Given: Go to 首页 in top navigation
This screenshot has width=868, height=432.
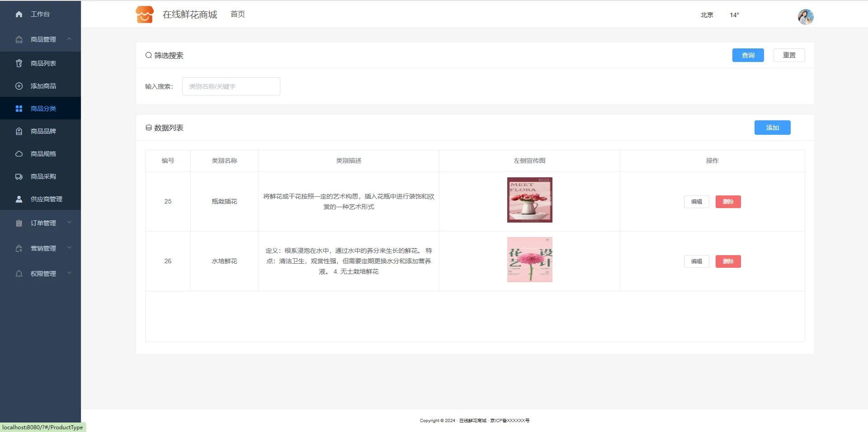Looking at the screenshot, I should click(237, 14).
